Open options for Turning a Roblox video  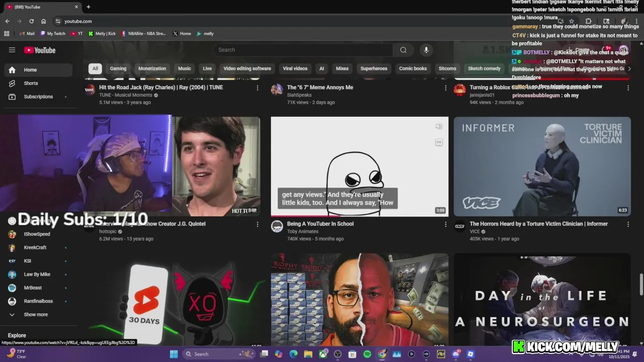click(x=628, y=88)
